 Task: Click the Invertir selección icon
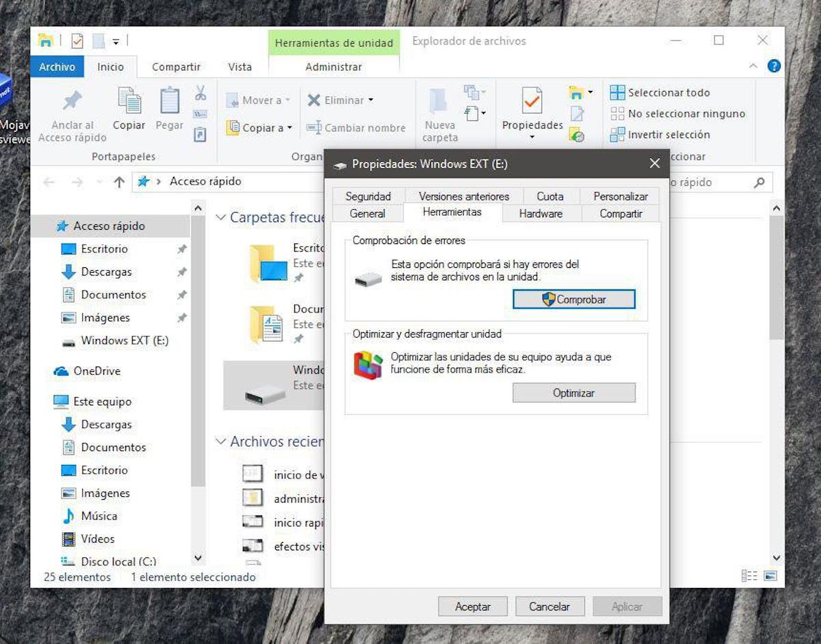pos(617,135)
